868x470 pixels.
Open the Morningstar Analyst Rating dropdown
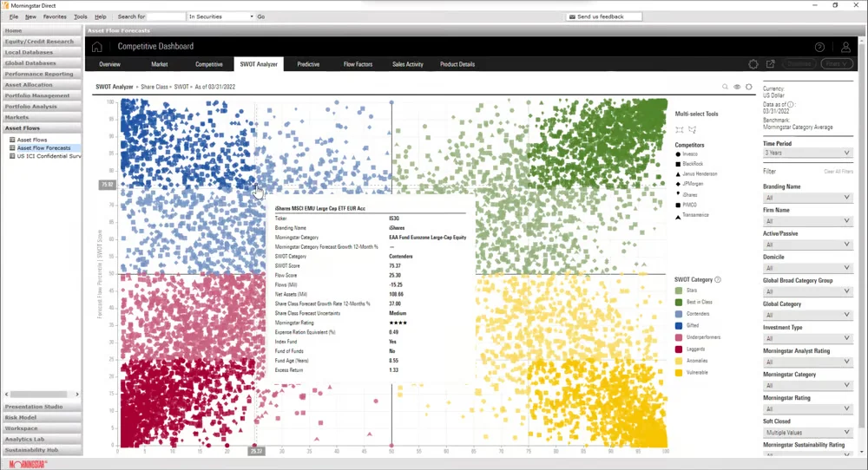(x=807, y=362)
